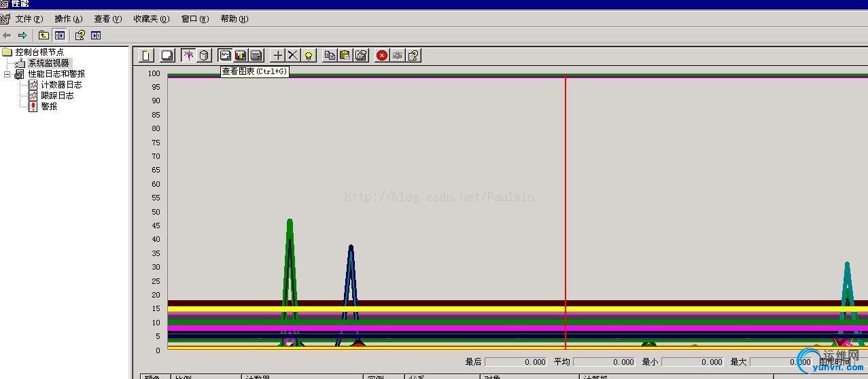Click the Paste Counter List icon
Screen dimensions: 868x379
tap(345, 55)
